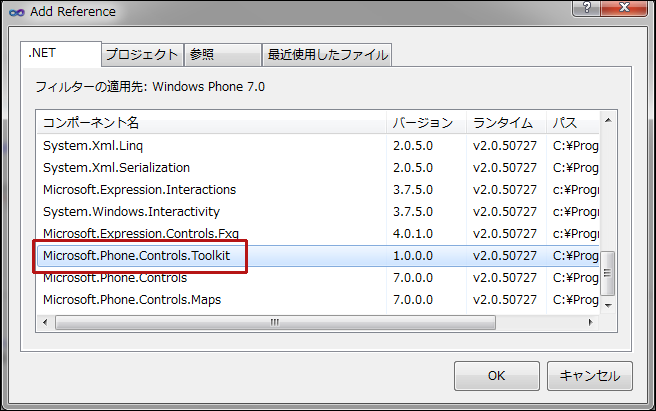Confirm with the OK button
The image size is (656, 411).
(x=497, y=376)
